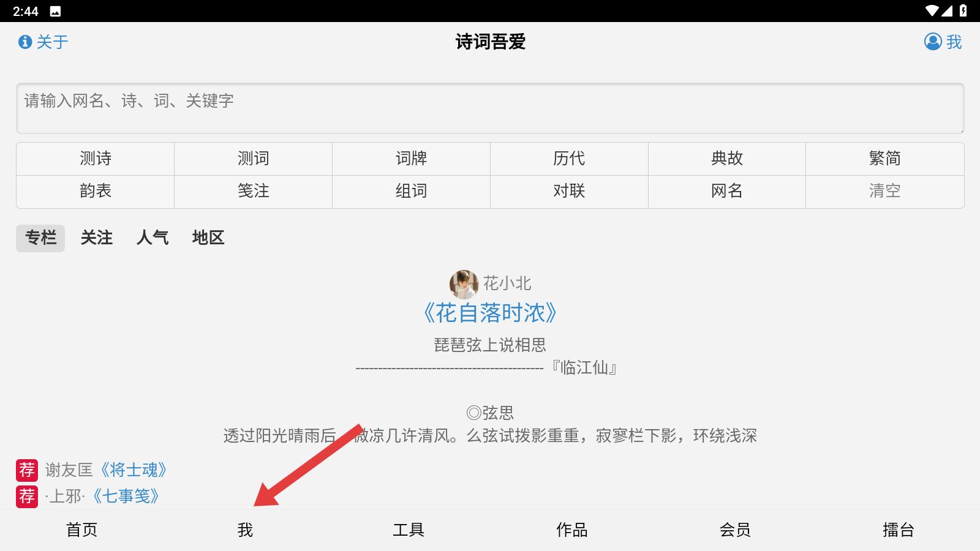Image resolution: width=980 pixels, height=551 pixels.
Task: Open 韵表 rhyme table
Action: pos(96,191)
